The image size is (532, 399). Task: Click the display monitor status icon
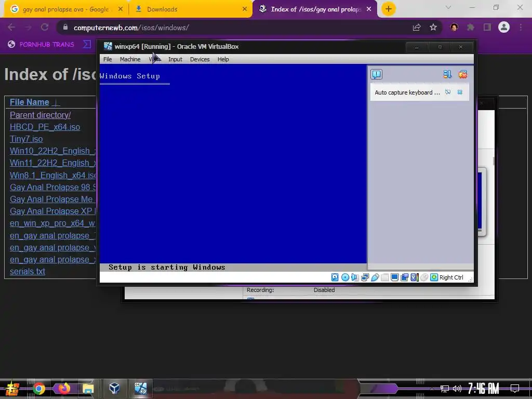(395, 277)
